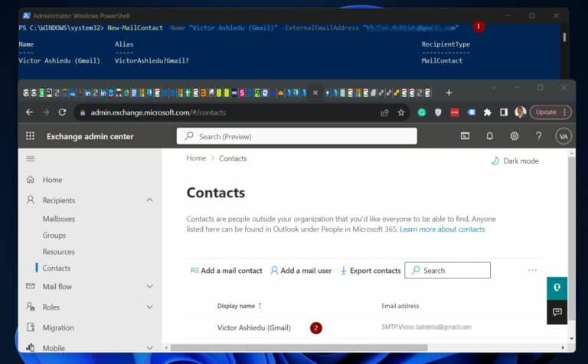
Task: Click the PowerShell window scrollbar
Action: (x=564, y=37)
